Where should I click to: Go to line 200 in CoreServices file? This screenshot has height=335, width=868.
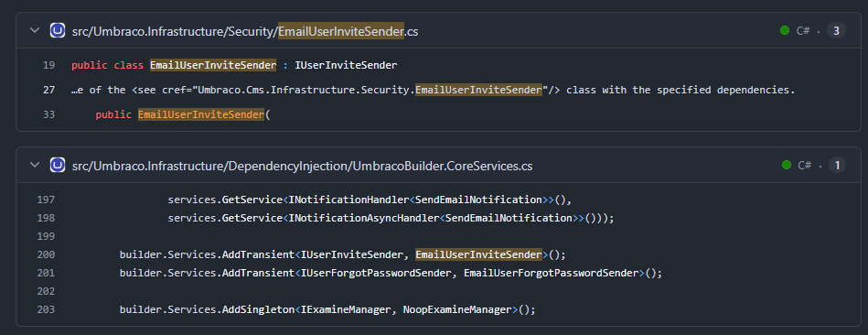tap(46, 254)
